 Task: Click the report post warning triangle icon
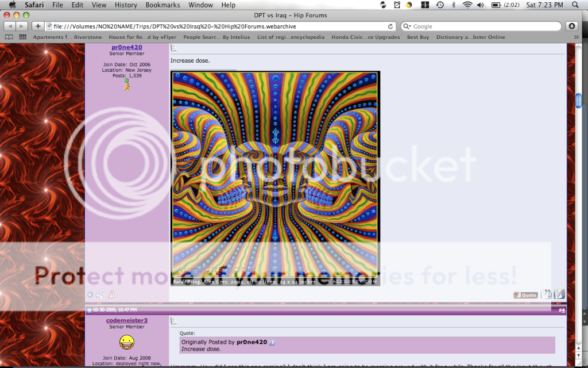112,294
